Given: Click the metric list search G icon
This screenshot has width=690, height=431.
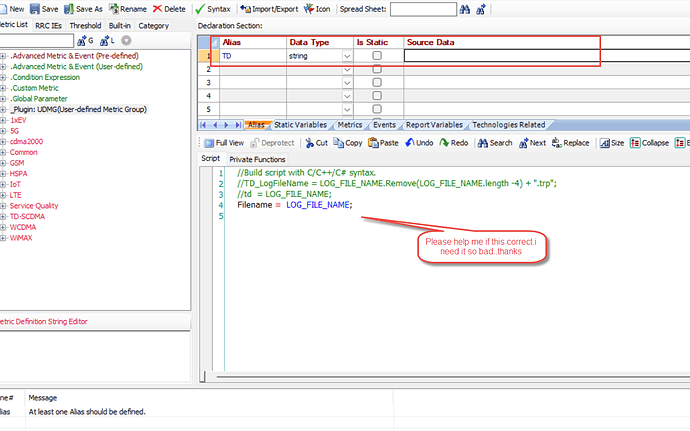Looking at the screenshot, I should click(x=81, y=41).
